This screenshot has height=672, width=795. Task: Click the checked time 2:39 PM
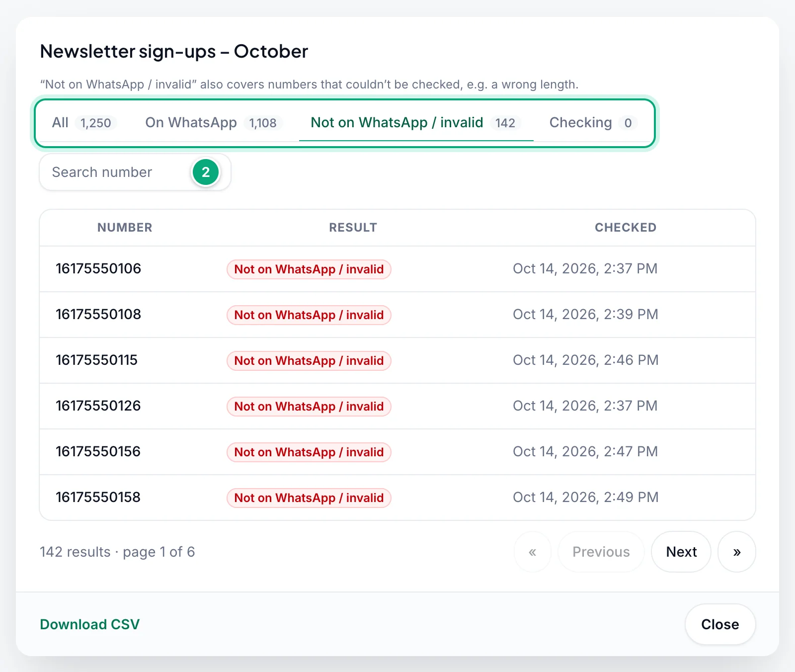[x=585, y=315]
